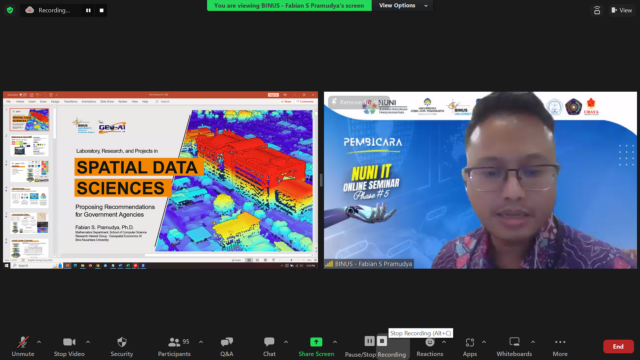Open the Q&A panel
Screen dimensions: 640x360
click(x=227, y=346)
